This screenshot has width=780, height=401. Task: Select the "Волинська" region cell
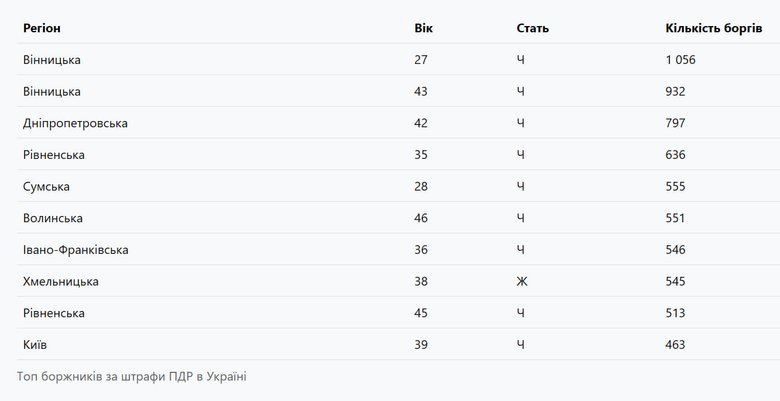[52, 218]
